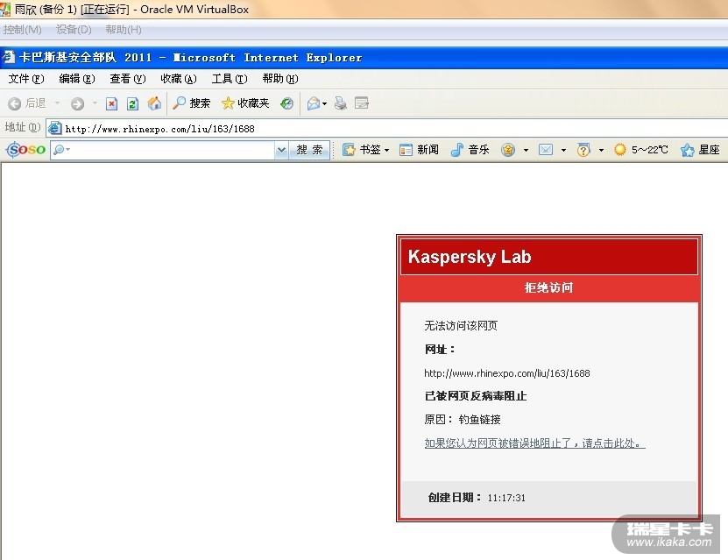Click the Print icon

pos(341,103)
